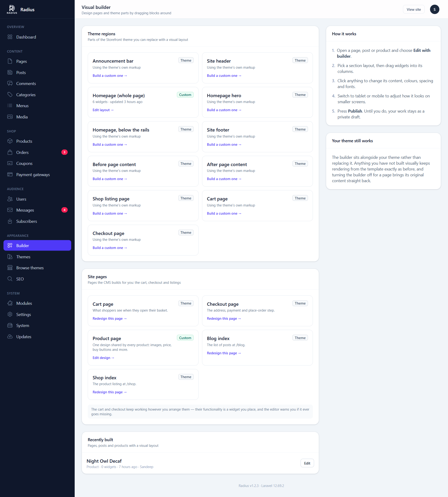This screenshot has height=497, width=448.
Task: Click the Messages badge showing 4
Action: [64, 210]
